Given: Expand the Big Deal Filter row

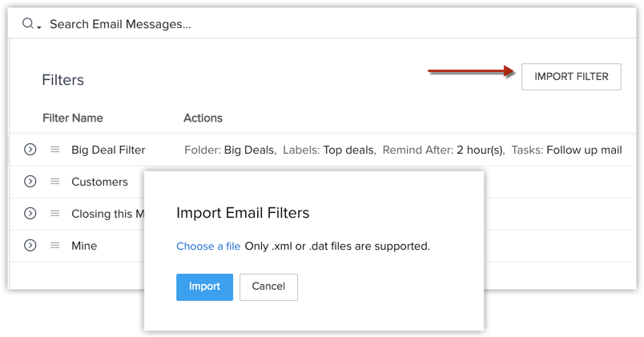Looking at the screenshot, I should point(30,150).
